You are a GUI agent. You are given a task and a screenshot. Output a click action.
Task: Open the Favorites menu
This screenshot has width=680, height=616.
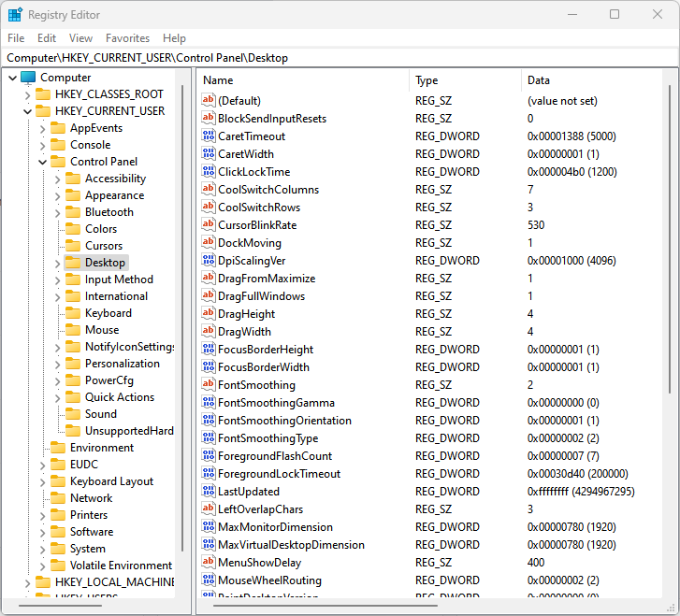pyautogui.click(x=127, y=38)
